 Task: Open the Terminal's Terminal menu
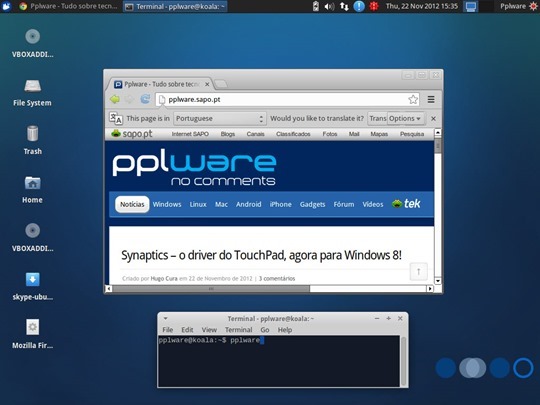(239, 330)
